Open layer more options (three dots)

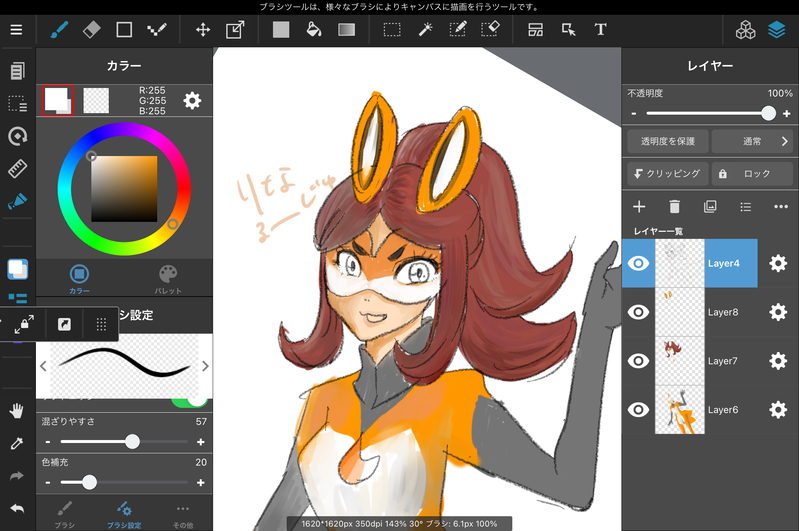pyautogui.click(x=781, y=206)
